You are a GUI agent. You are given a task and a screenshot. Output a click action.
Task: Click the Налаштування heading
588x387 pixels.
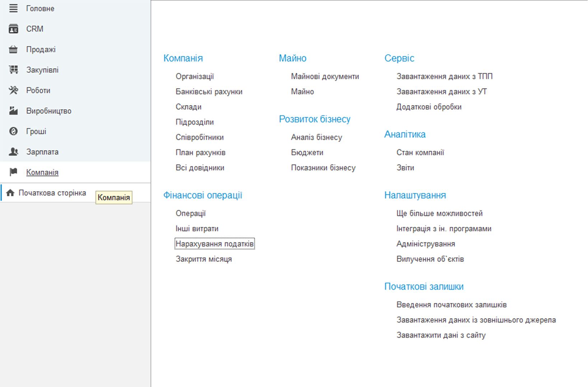(415, 195)
